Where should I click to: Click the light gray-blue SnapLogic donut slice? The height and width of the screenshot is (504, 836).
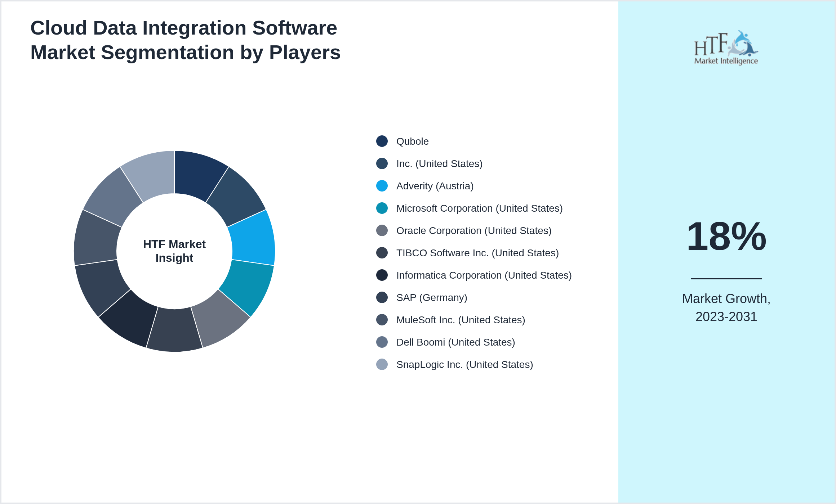pos(151,175)
